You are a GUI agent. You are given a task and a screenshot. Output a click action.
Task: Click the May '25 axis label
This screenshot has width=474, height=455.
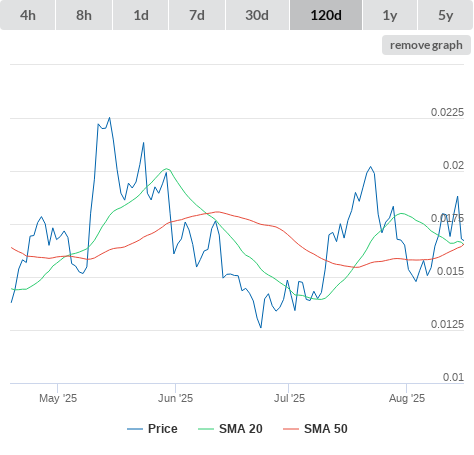click(x=58, y=398)
